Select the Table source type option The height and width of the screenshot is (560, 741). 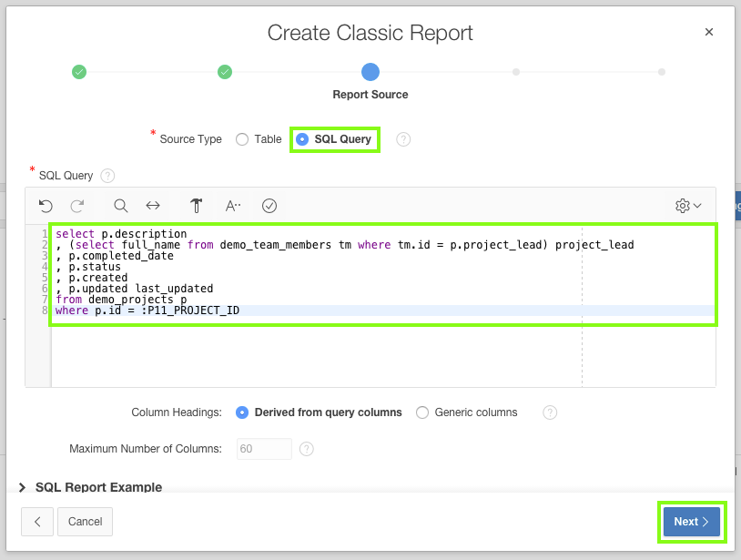pyautogui.click(x=241, y=138)
